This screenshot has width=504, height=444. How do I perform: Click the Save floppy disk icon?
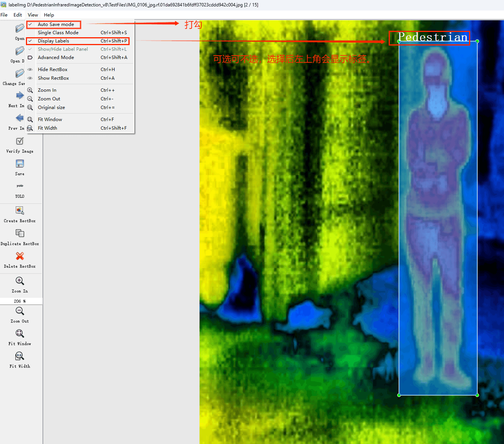(20, 164)
